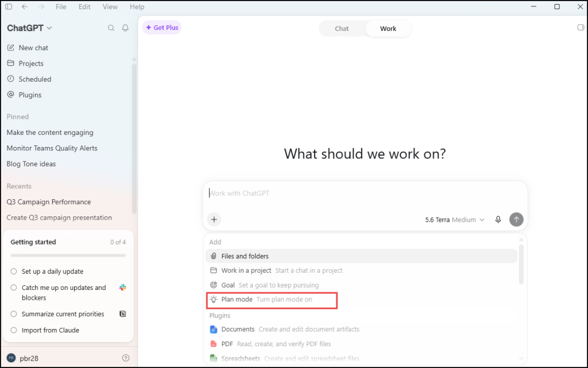Select Work in a project option
Screen dimensions: 588x368
point(362,270)
